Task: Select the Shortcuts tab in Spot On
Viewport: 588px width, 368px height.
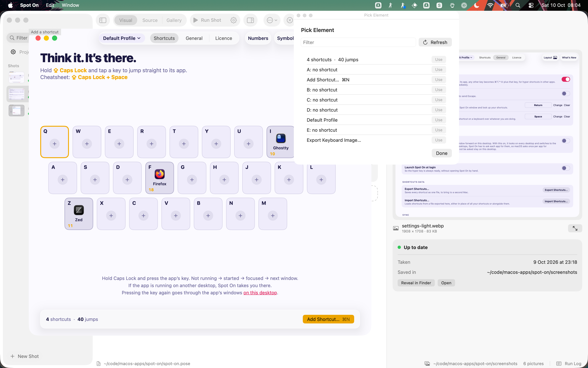Action: pyautogui.click(x=164, y=38)
